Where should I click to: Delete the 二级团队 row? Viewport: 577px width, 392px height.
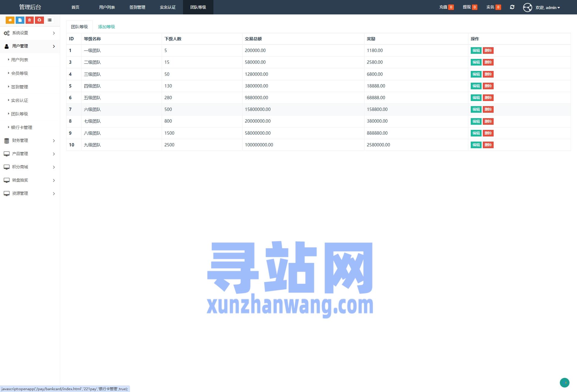[488, 62]
